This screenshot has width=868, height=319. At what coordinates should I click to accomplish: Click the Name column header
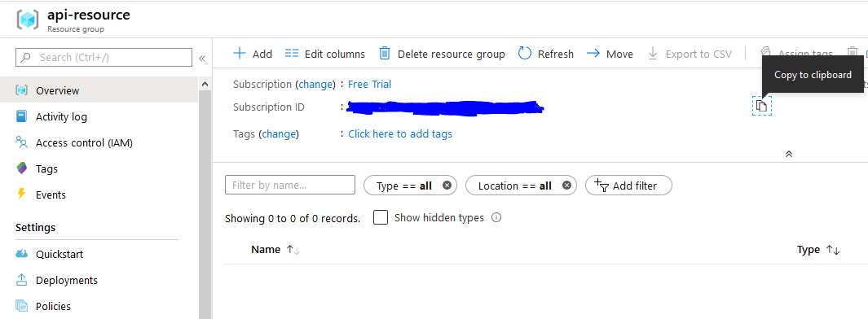[x=266, y=249]
